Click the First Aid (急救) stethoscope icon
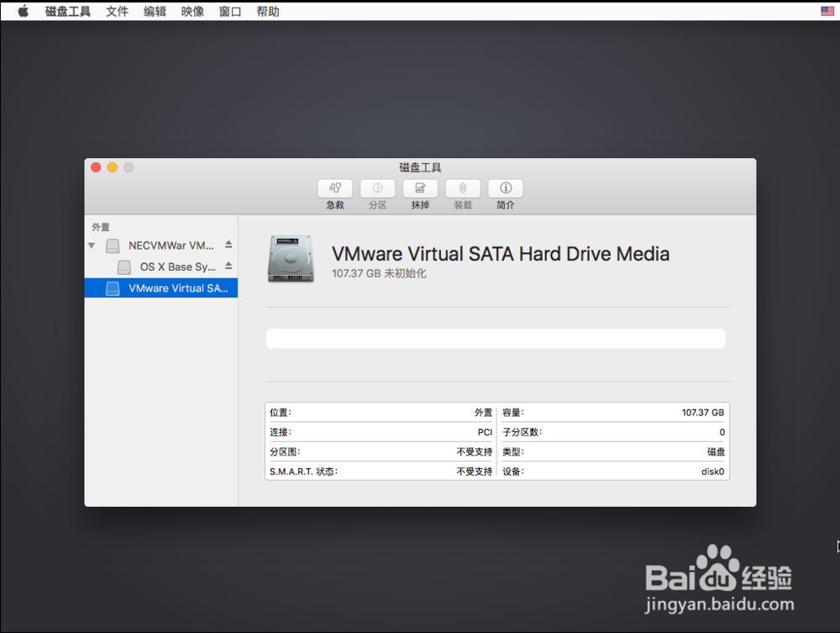 click(335, 188)
